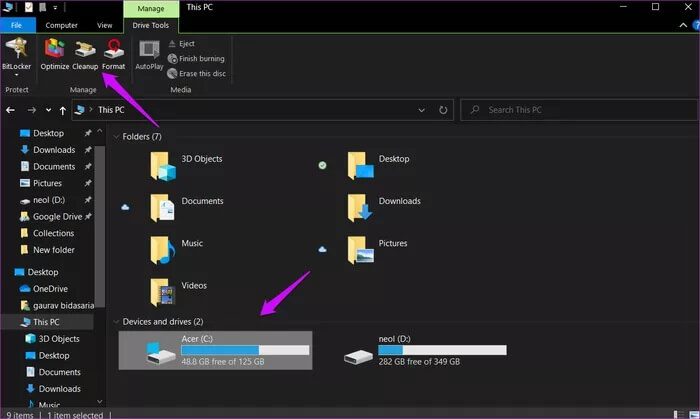Select the Documents folder in the main pane
700x419 pixels.
click(x=187, y=208)
